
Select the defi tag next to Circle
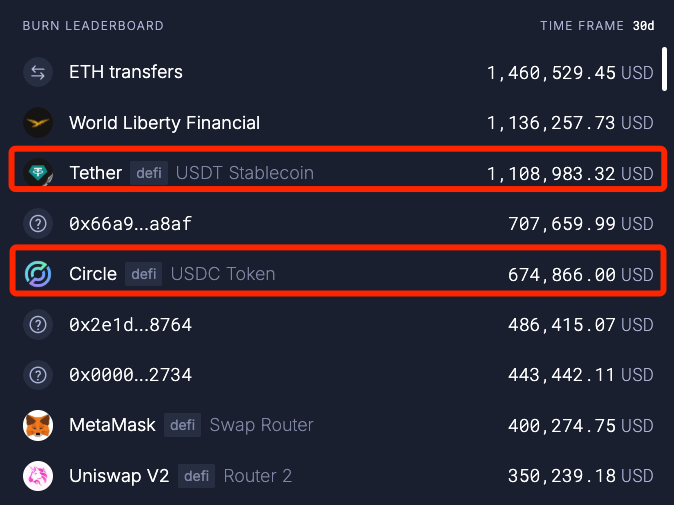[x=144, y=274]
